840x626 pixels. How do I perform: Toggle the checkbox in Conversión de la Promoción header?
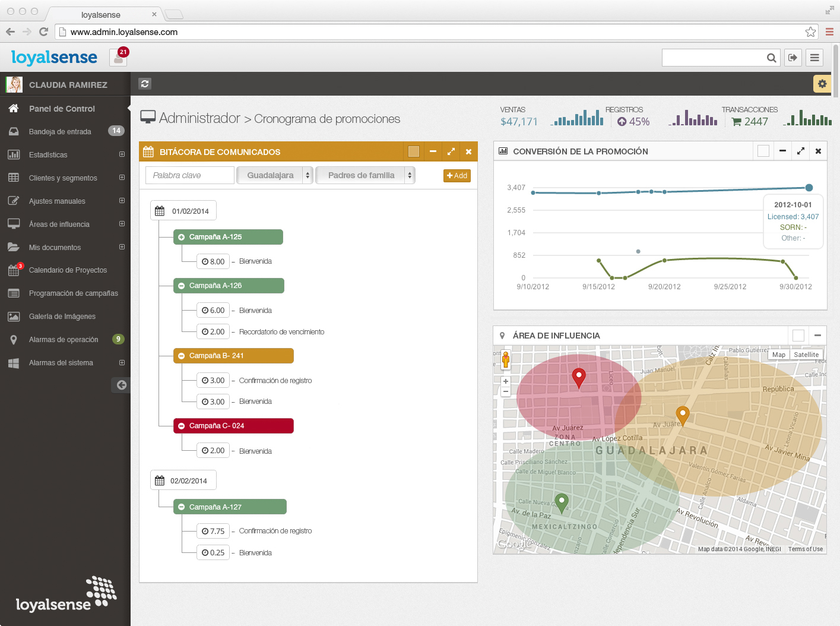[763, 151]
